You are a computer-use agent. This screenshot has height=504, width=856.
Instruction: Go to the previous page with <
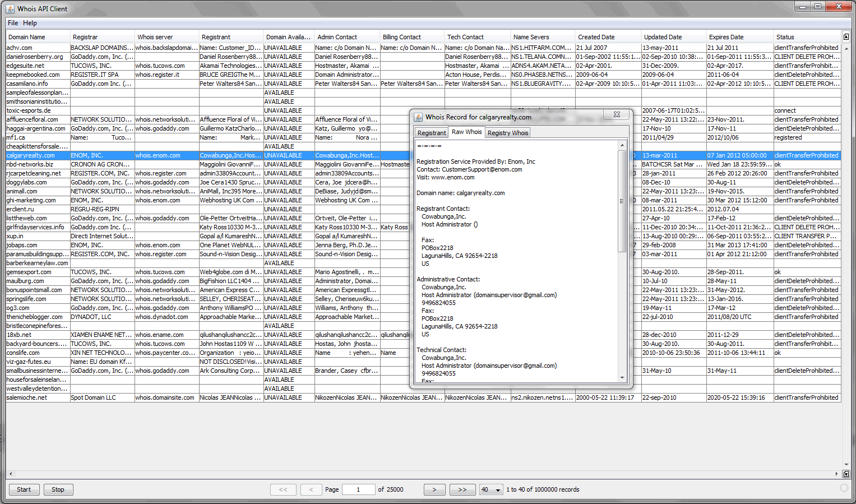[x=311, y=489]
